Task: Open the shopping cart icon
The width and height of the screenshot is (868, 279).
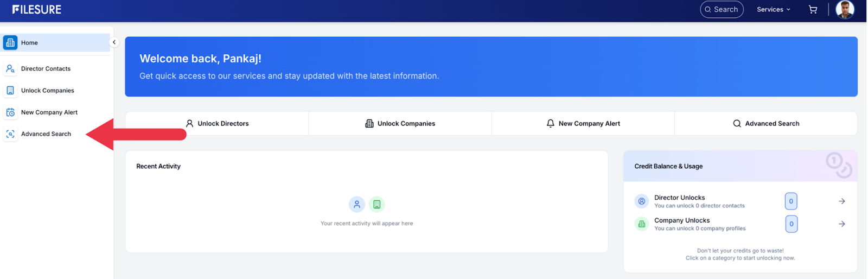Action: [813, 9]
